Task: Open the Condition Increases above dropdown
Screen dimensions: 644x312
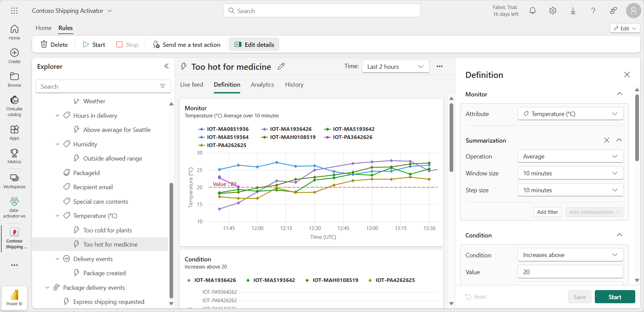Action: click(x=570, y=255)
